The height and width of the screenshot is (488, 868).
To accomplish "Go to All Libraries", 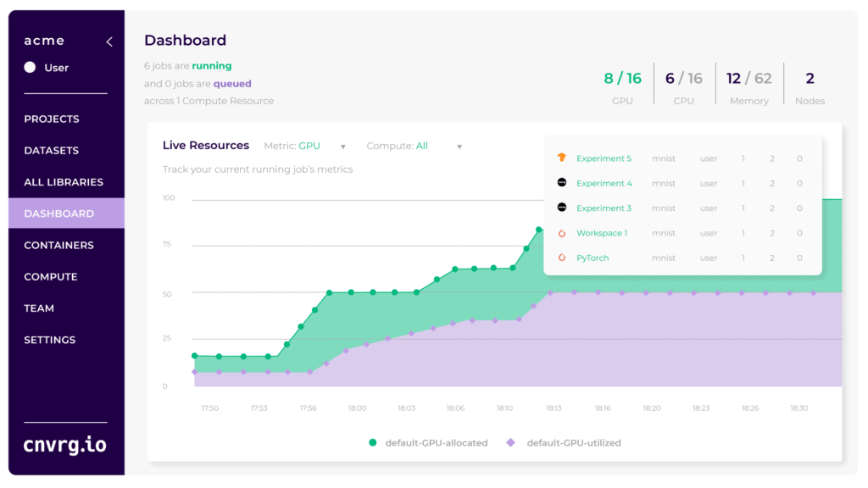I will pyautogui.click(x=64, y=182).
